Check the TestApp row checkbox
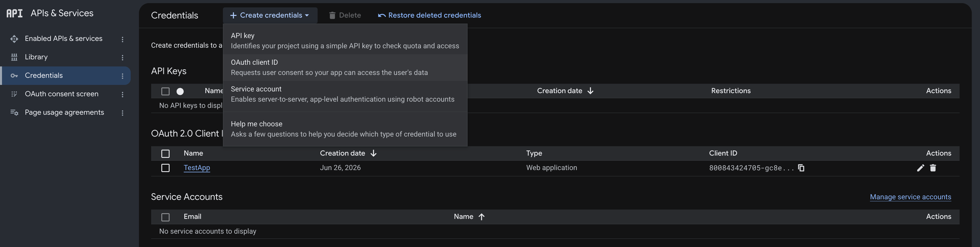 pos(166,168)
